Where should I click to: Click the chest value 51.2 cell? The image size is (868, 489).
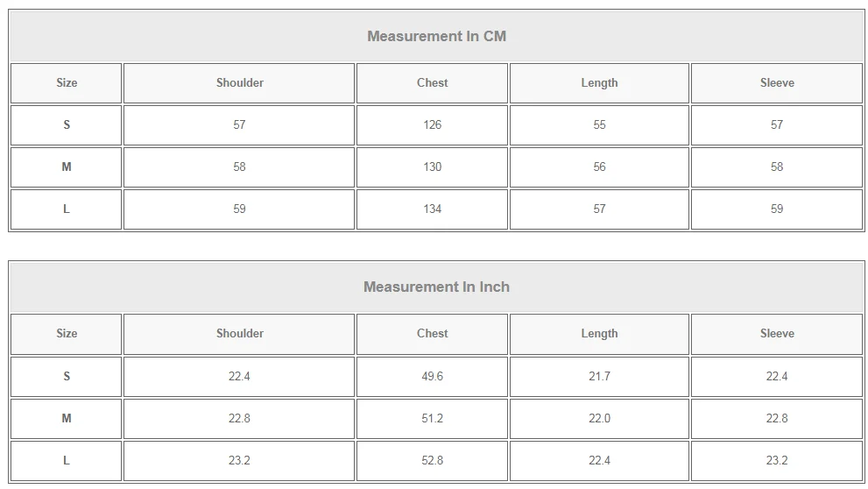[432, 418]
